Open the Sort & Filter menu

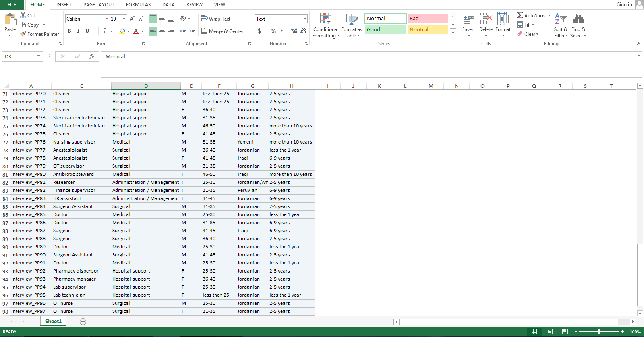point(561,25)
